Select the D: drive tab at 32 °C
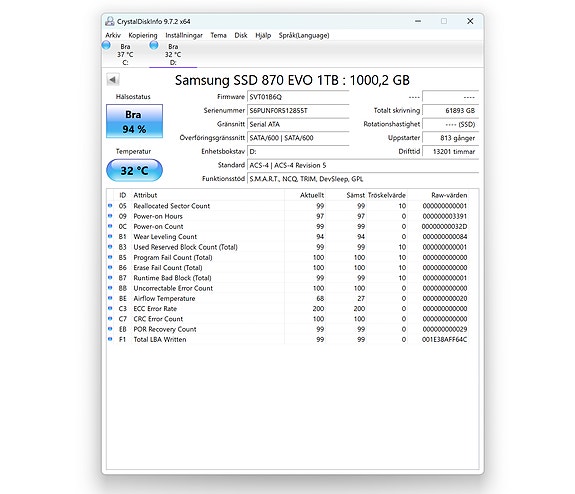 coord(173,54)
